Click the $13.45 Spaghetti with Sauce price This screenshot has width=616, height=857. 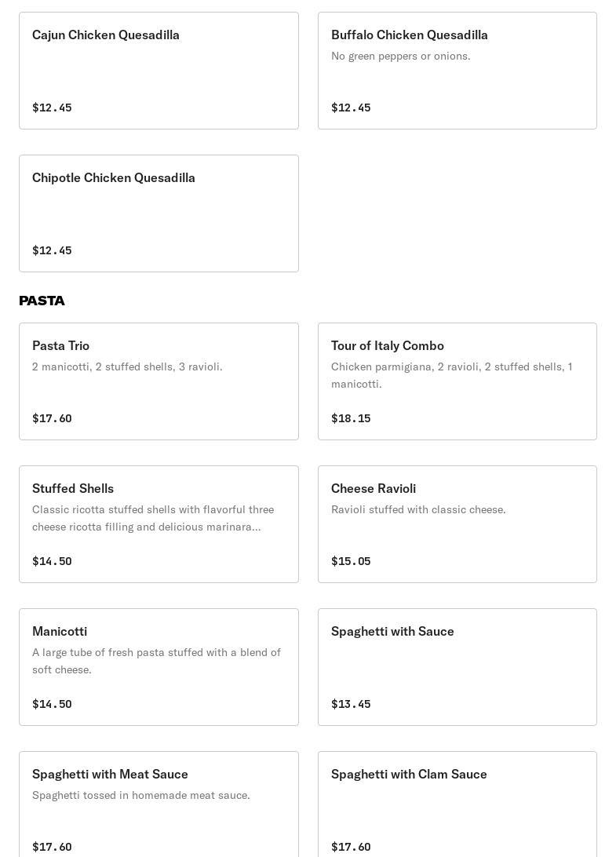(x=351, y=704)
